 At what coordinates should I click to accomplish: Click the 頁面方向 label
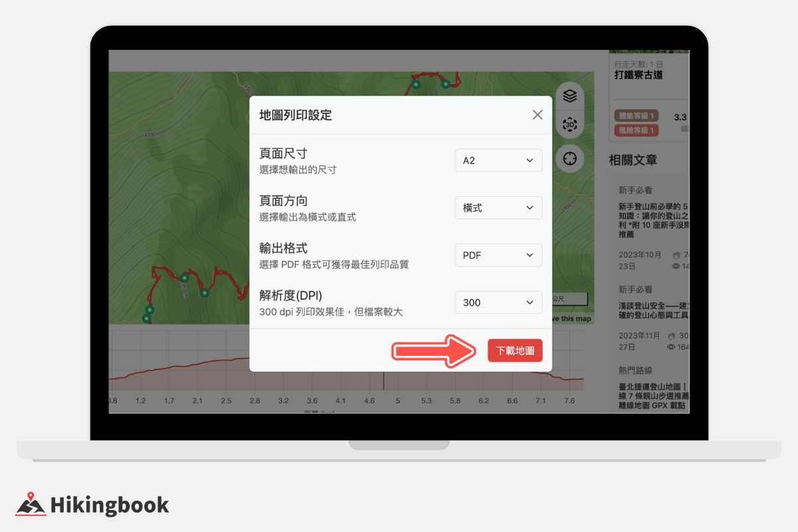[283, 201]
